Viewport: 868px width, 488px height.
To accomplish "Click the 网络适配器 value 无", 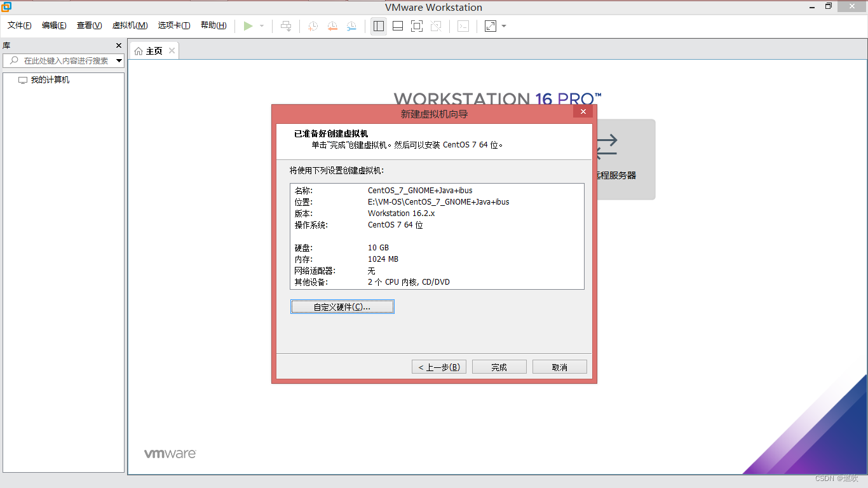I will tap(371, 270).
